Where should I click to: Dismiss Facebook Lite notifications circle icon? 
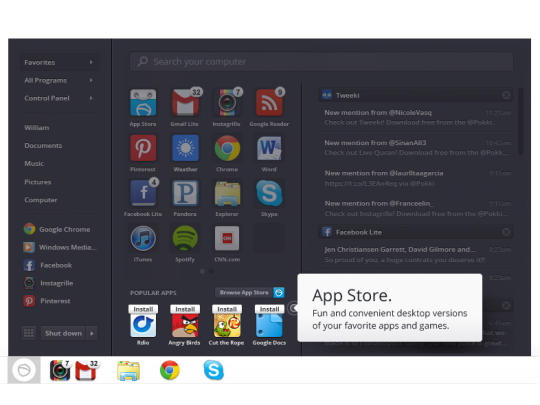[x=506, y=232]
